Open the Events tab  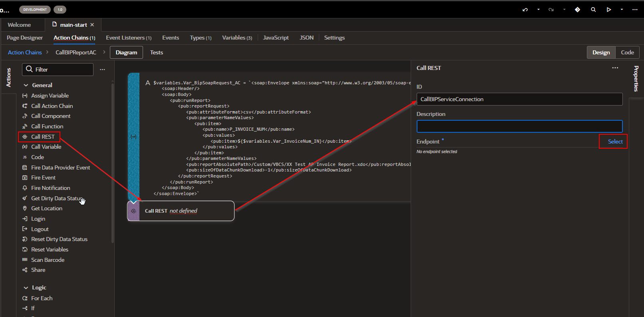(171, 38)
